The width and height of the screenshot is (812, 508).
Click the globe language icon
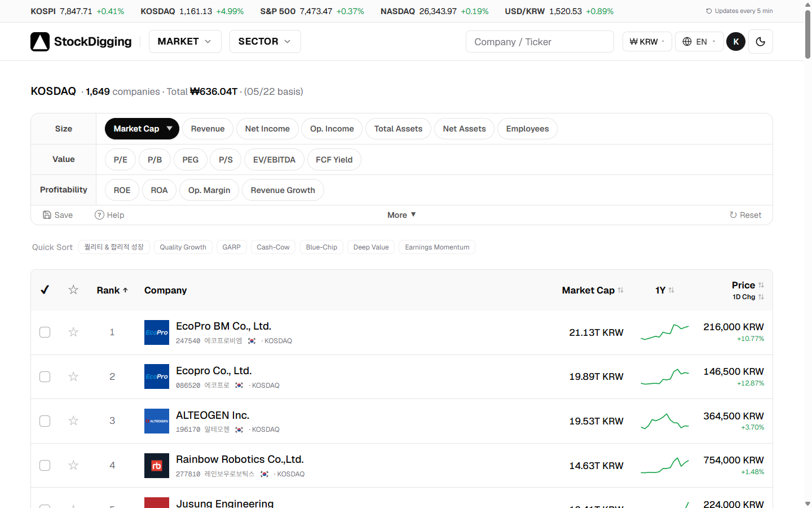687,42
